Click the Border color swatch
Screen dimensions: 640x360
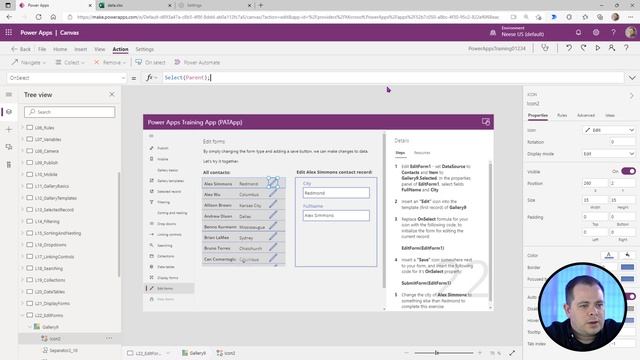[x=627, y=267]
